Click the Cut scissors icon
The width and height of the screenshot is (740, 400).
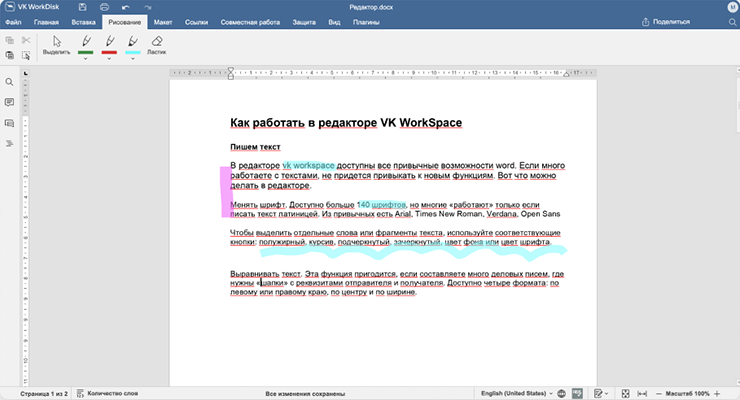26,40
